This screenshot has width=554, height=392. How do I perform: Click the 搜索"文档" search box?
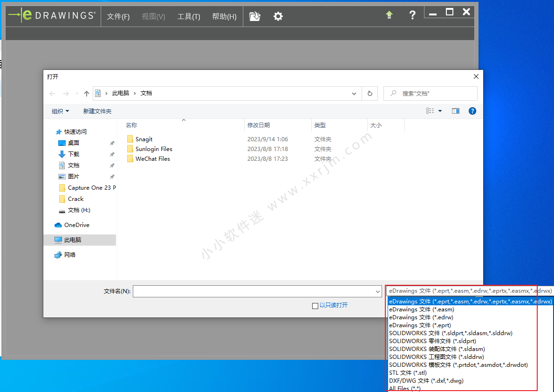[431, 93]
